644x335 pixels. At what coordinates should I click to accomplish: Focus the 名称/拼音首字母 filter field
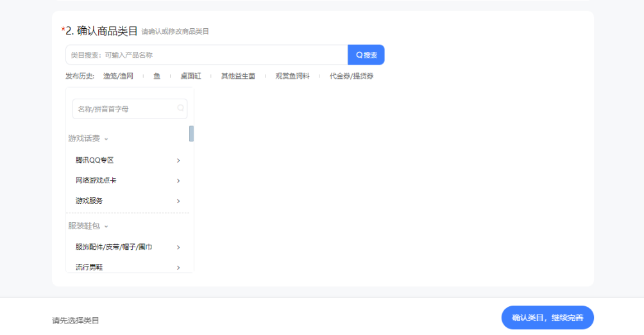125,109
